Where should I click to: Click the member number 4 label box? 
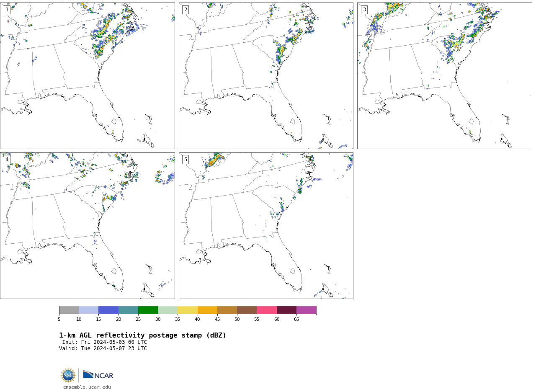point(7,160)
